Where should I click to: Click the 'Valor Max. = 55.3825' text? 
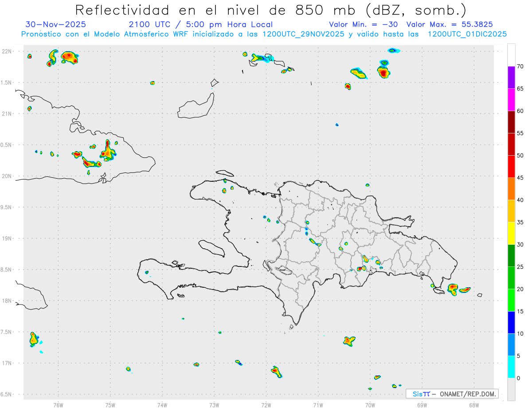(x=450, y=24)
